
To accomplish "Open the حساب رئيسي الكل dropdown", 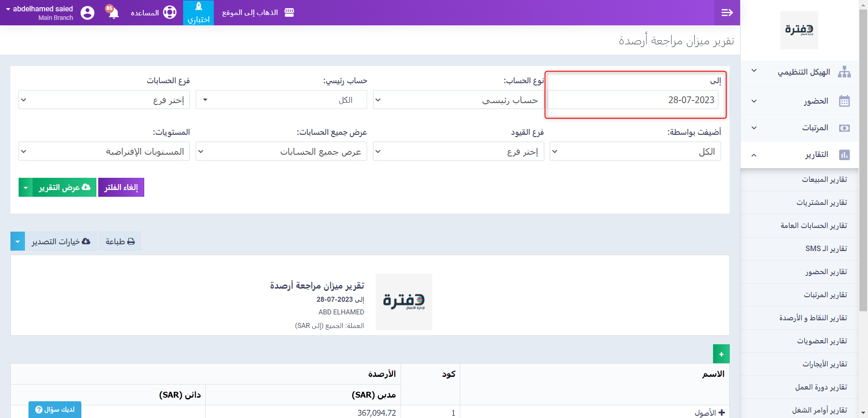I will [281, 100].
